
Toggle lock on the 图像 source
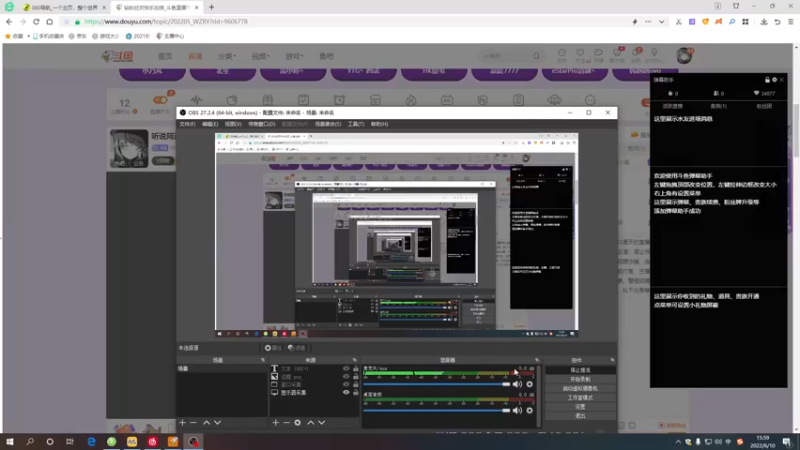(356, 377)
